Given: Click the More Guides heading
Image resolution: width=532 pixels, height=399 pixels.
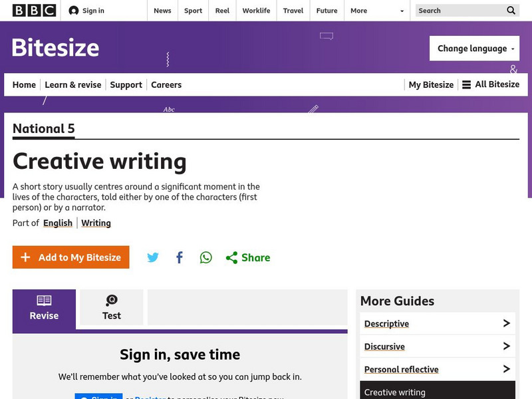Looking at the screenshot, I should (x=397, y=301).
